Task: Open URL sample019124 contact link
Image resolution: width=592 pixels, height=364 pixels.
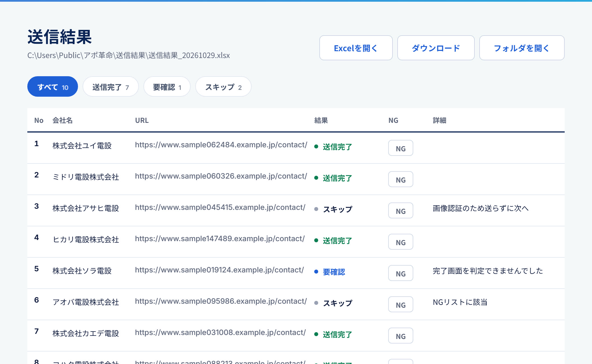Action: tap(219, 270)
